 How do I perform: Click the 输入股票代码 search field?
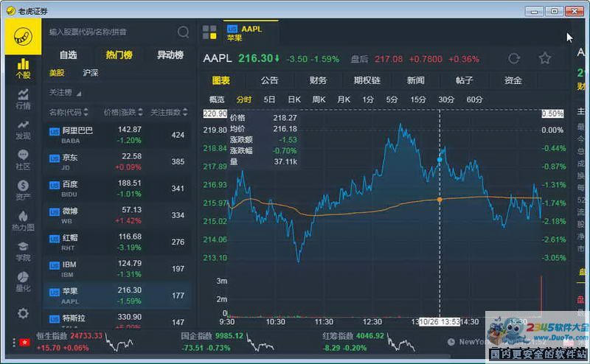[x=111, y=32]
